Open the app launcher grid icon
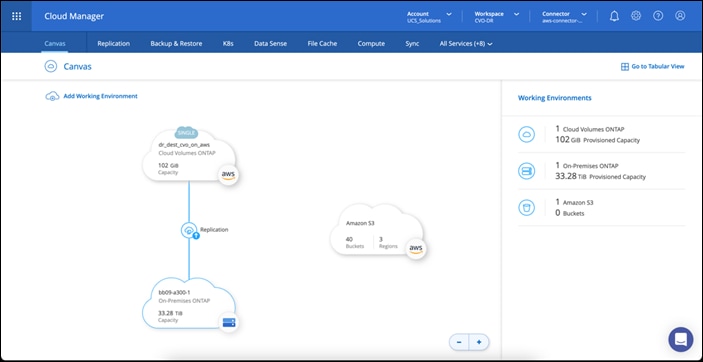703x362 pixels. pyautogui.click(x=16, y=16)
